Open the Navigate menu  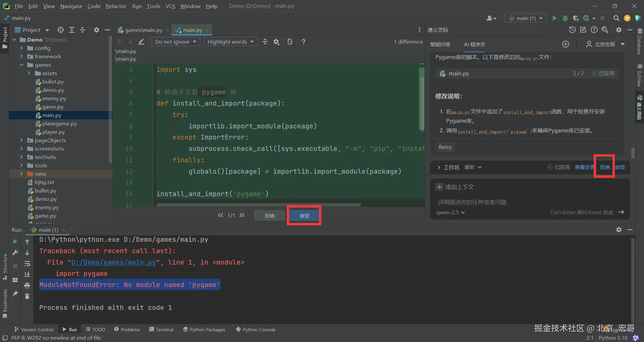click(71, 6)
